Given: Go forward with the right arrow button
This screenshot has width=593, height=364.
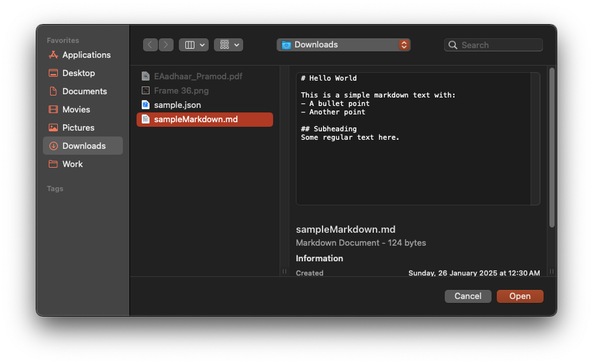Looking at the screenshot, I should (x=166, y=45).
